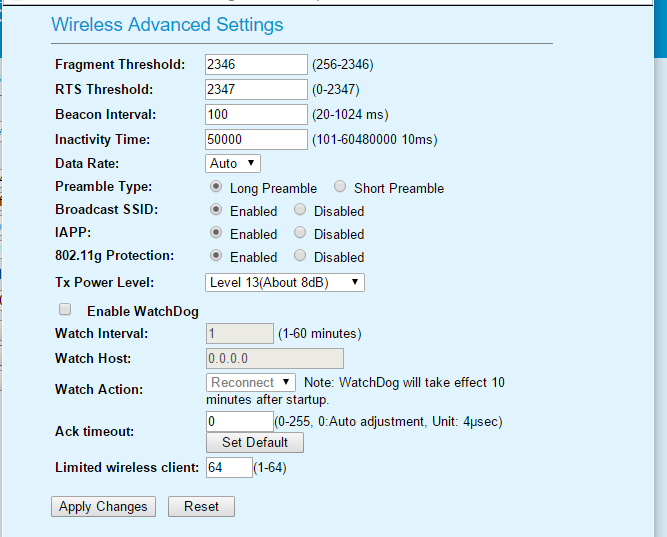This screenshot has height=537, width=667.
Task: Click the Ack timeout label
Action: click(94, 431)
